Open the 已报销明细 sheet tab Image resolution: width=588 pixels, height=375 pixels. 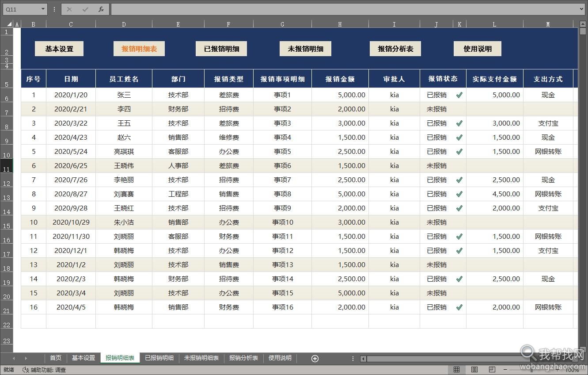click(x=159, y=358)
